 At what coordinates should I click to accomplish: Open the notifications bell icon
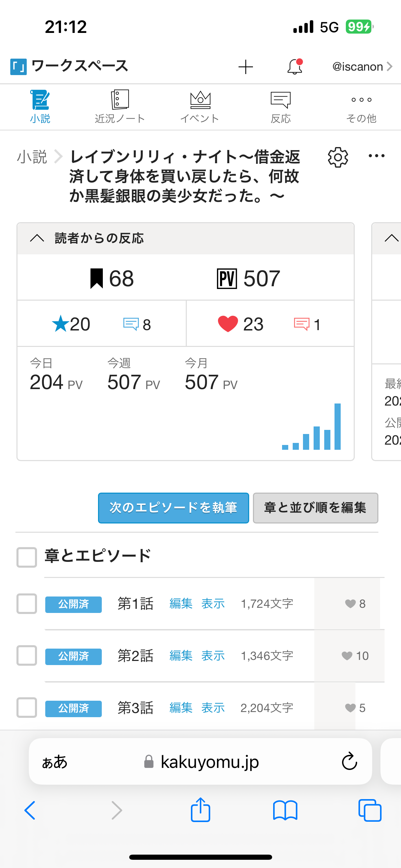tap(295, 67)
